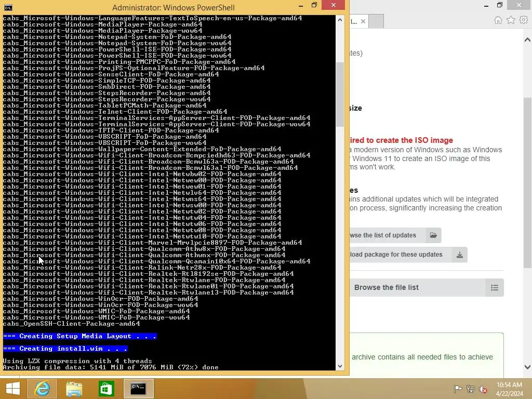Screen dimensions: 532x399
Task: Open Internet Explorer from the taskbar
Action: pyautogui.click(x=42, y=389)
